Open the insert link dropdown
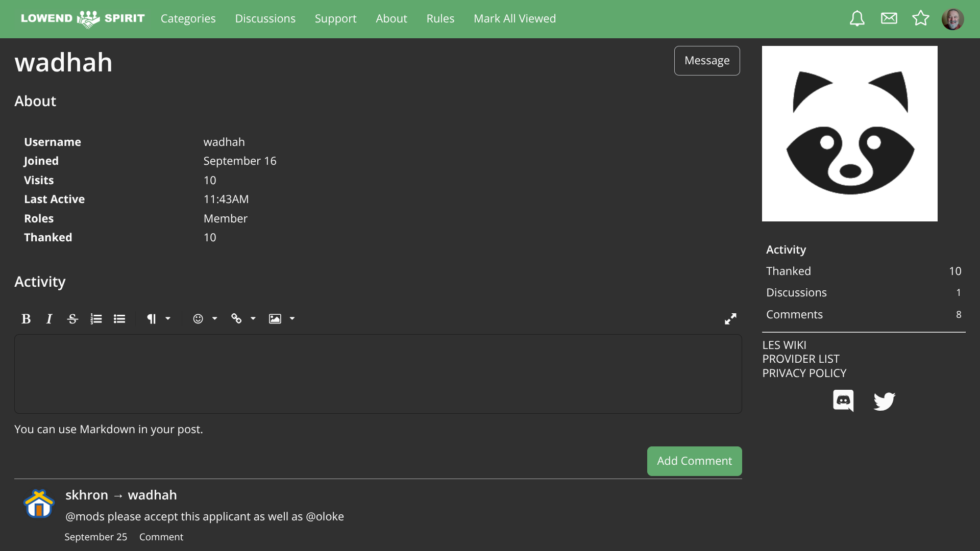Image resolution: width=980 pixels, height=551 pixels. 243,319
